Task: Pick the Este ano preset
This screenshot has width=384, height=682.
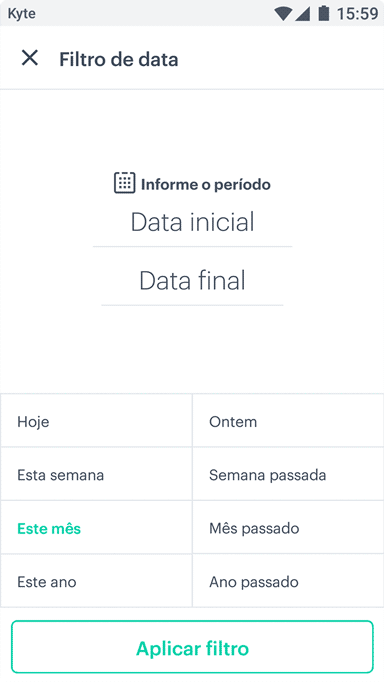Action: point(96,581)
